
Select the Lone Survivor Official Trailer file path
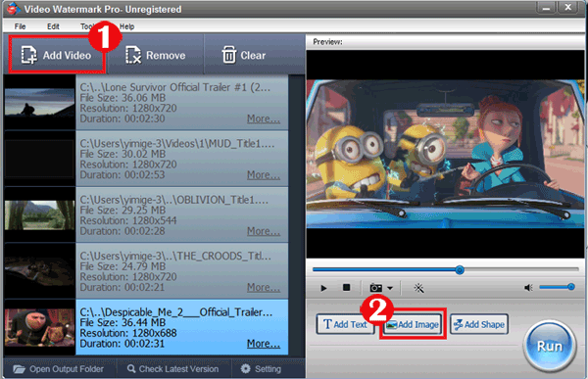click(x=174, y=87)
